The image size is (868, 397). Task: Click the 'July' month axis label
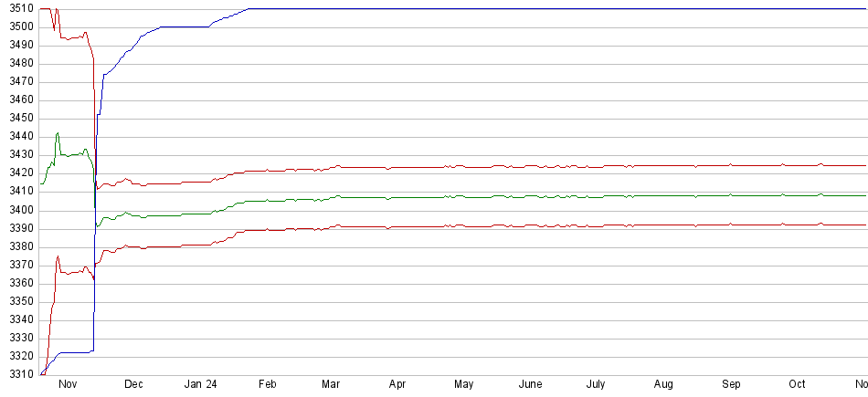click(x=597, y=385)
